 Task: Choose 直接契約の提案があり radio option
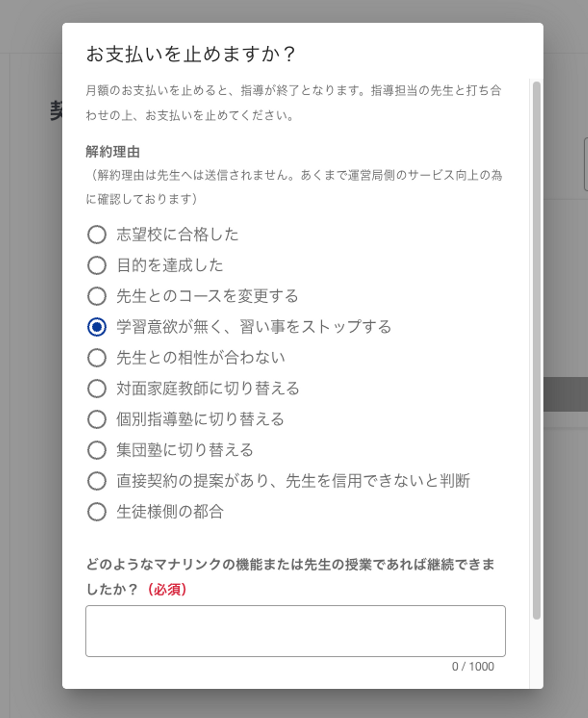97,481
